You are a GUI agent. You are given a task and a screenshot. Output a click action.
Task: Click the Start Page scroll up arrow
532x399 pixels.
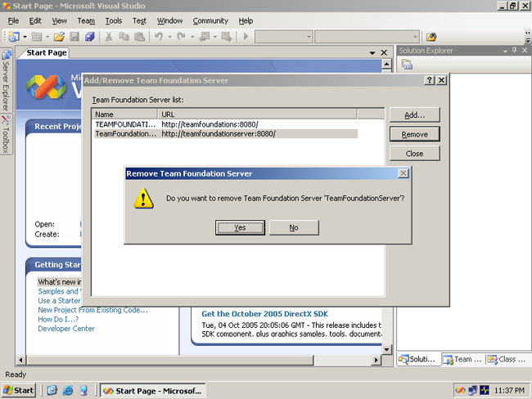click(x=387, y=64)
